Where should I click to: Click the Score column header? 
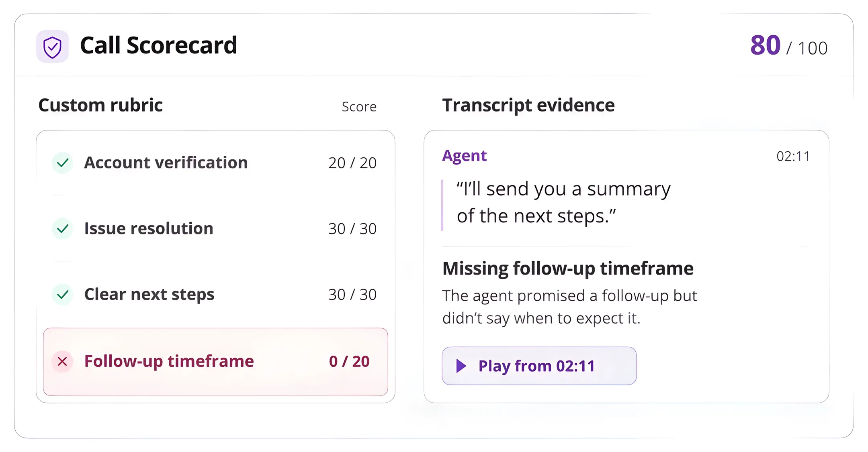click(359, 107)
